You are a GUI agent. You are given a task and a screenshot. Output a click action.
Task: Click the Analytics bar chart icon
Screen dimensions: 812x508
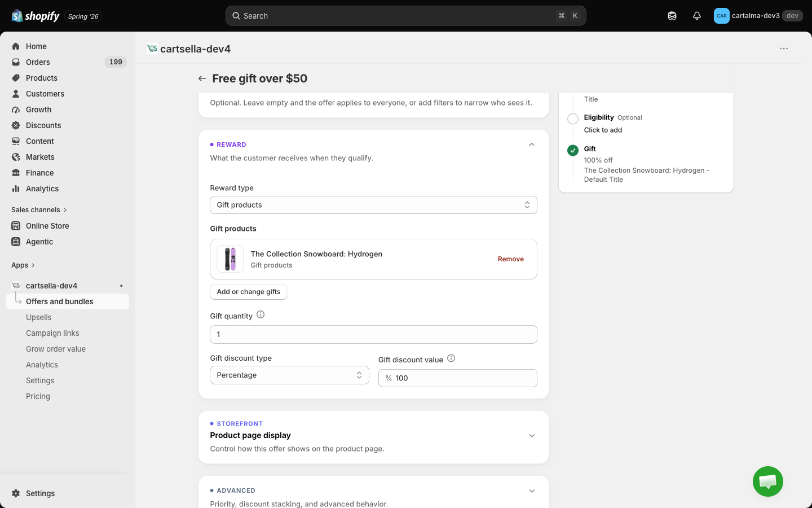[x=16, y=189]
